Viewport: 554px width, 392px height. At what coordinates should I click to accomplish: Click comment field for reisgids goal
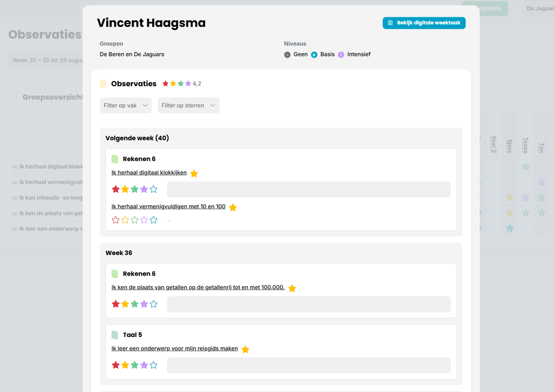click(x=309, y=366)
